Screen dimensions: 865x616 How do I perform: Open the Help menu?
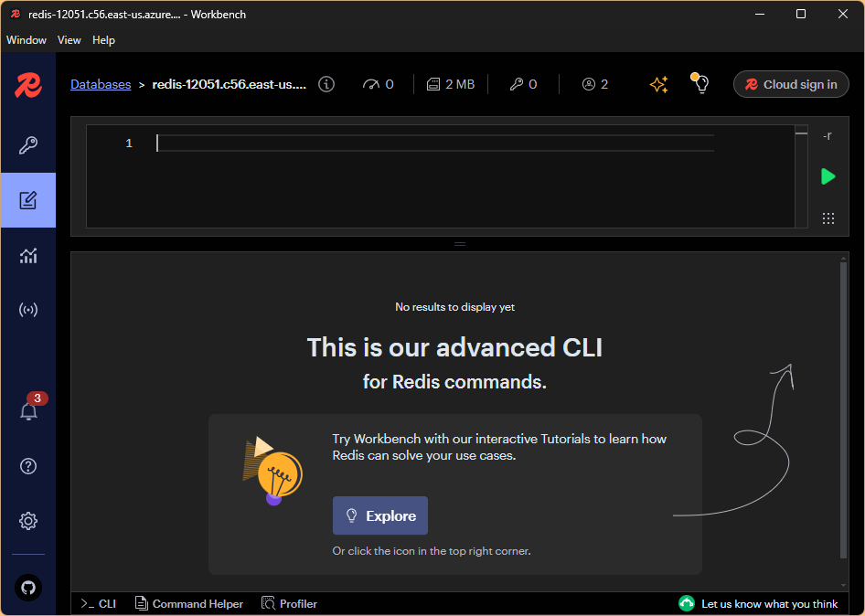click(x=103, y=40)
